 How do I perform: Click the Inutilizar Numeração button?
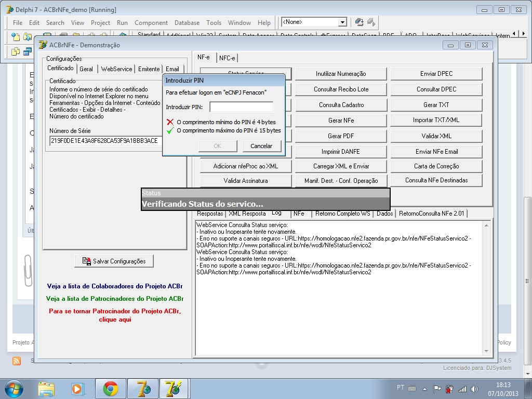tap(341, 74)
